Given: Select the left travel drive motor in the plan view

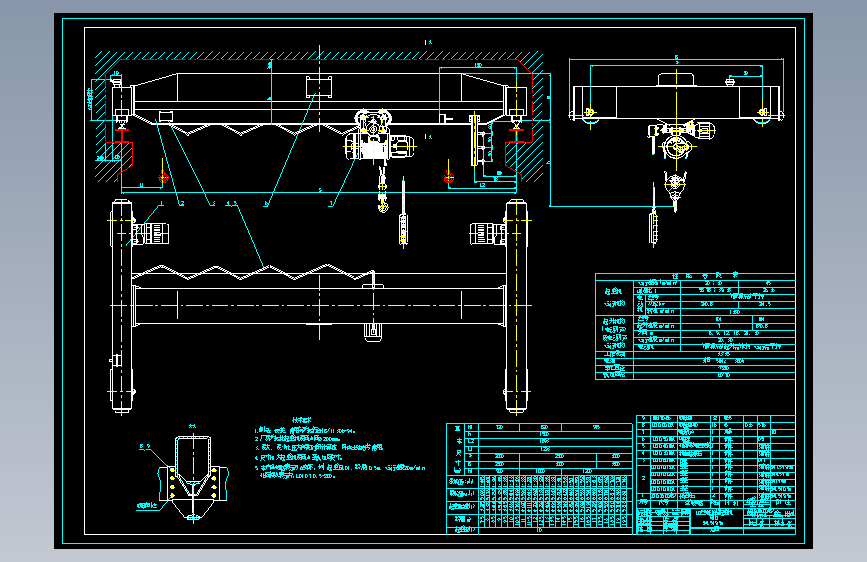Looking at the screenshot, I should pyautogui.click(x=151, y=233).
